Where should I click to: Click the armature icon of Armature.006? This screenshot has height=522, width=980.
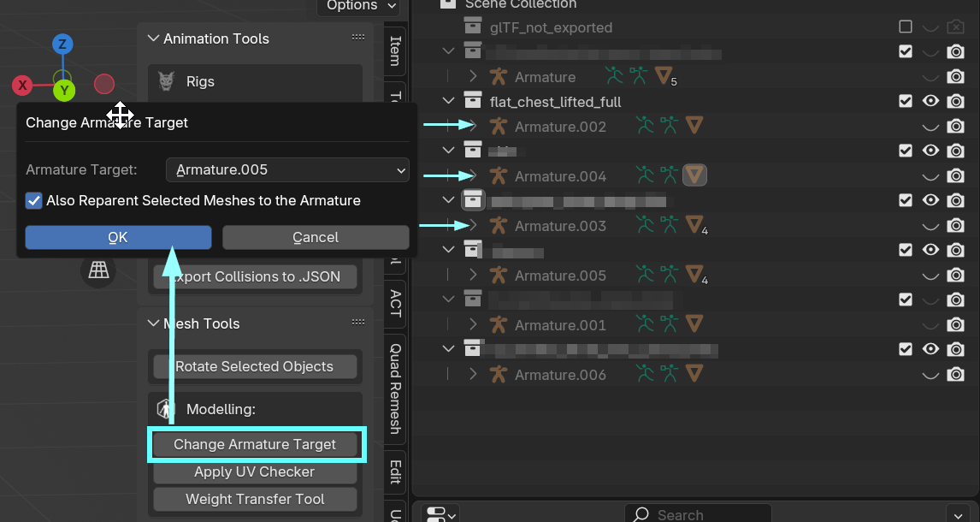coord(499,375)
